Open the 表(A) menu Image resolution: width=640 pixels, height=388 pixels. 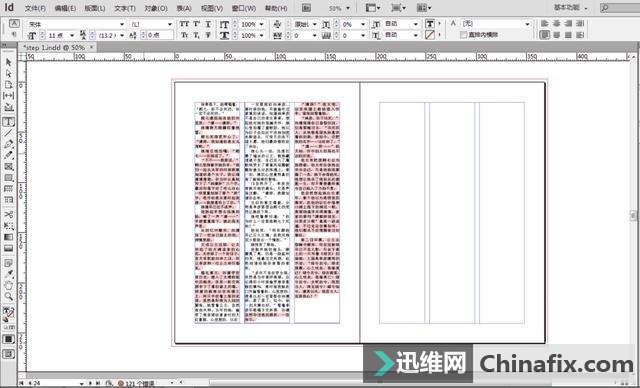coord(184,8)
